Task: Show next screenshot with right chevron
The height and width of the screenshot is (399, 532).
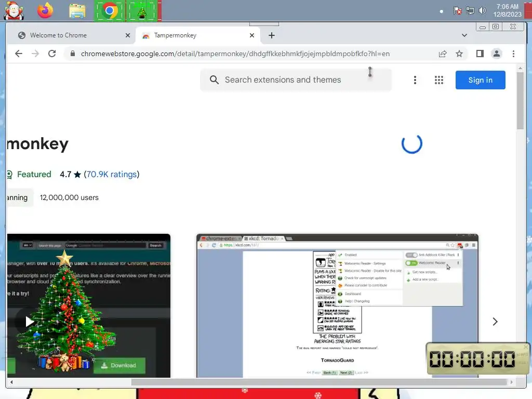Action: click(495, 322)
